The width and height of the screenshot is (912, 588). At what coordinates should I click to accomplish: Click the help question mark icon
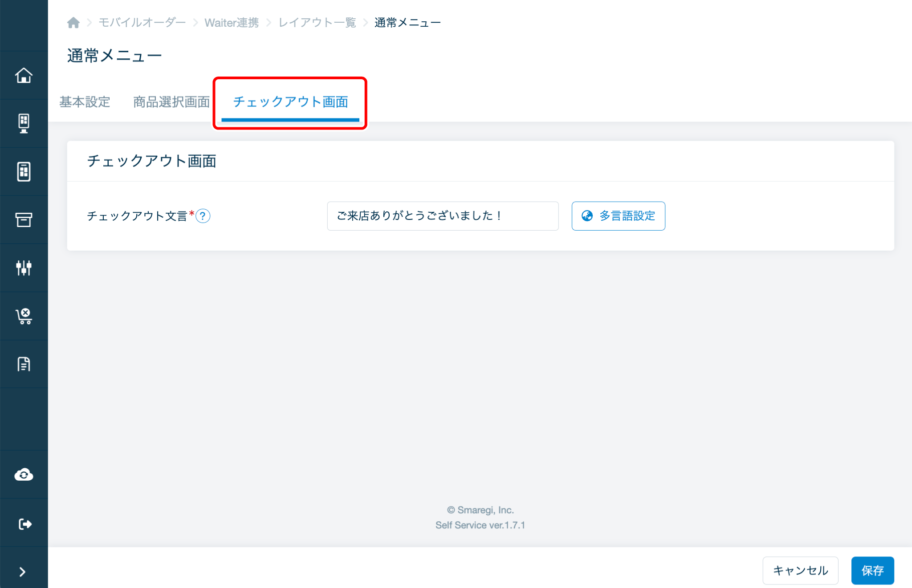click(x=203, y=216)
